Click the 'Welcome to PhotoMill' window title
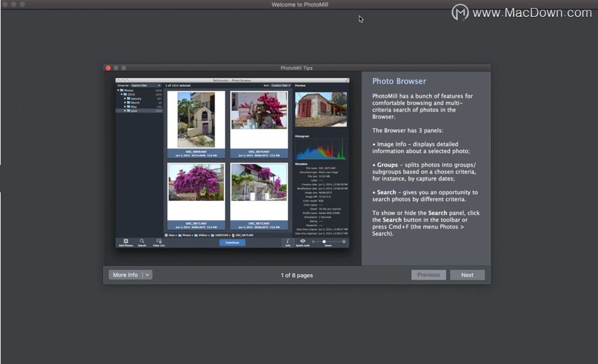 [x=300, y=4]
